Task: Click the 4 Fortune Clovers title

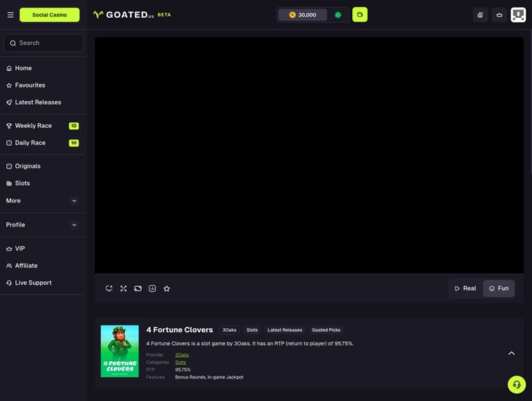Action: [x=180, y=330]
